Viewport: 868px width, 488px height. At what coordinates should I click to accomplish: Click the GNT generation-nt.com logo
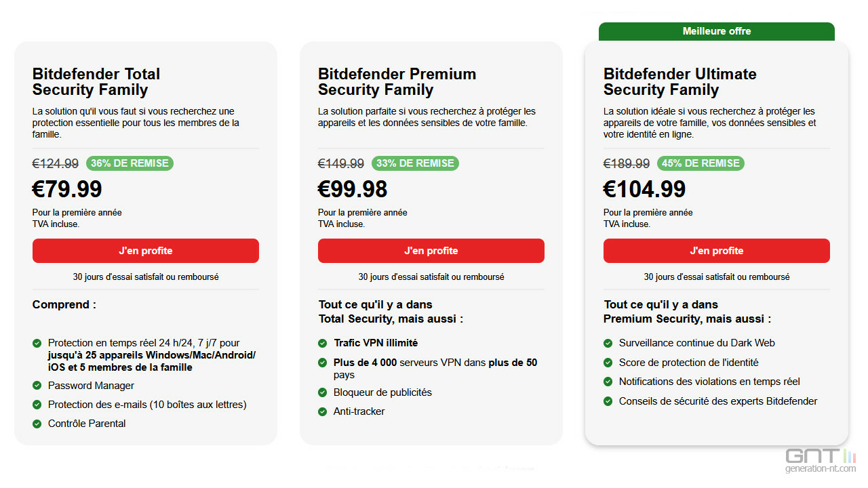tap(821, 461)
